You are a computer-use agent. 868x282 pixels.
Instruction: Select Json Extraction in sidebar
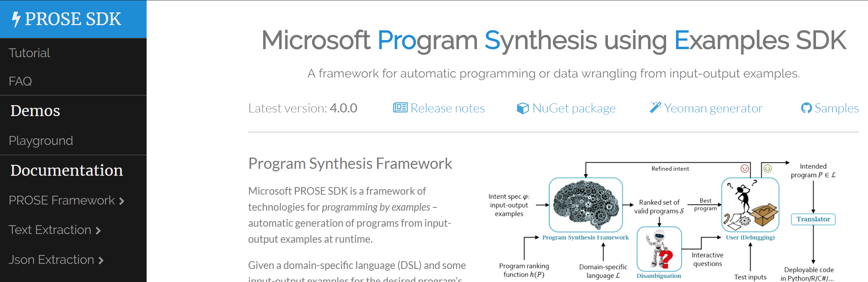(x=51, y=260)
